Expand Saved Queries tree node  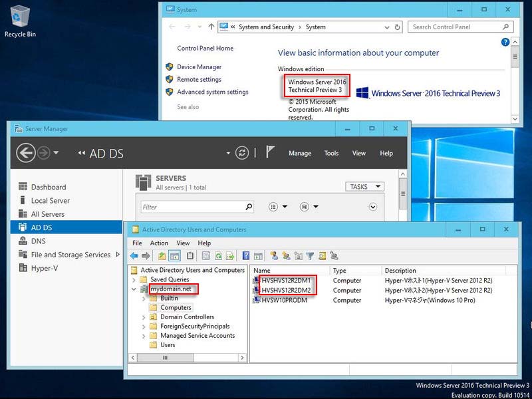click(x=134, y=280)
